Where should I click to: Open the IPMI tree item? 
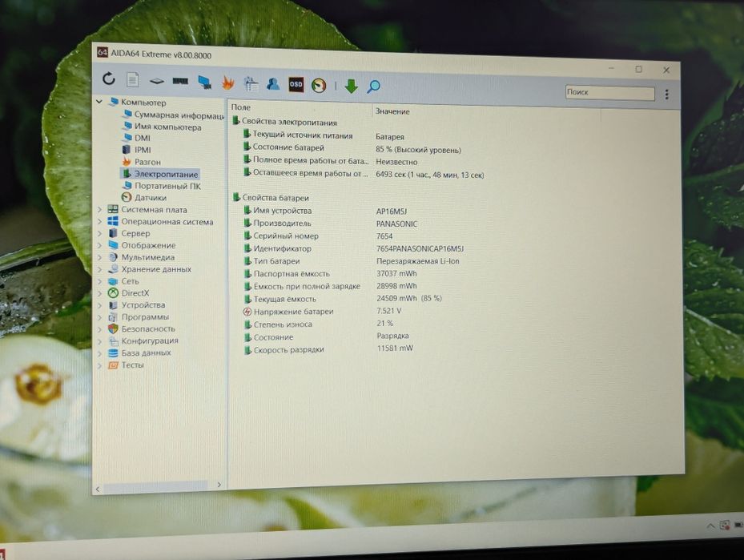[x=137, y=150]
